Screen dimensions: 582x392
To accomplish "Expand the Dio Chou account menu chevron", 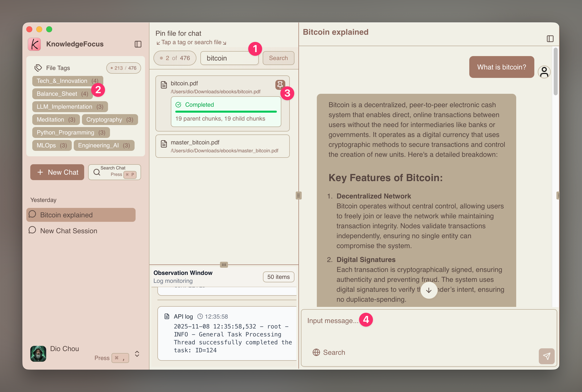I will pyautogui.click(x=137, y=354).
